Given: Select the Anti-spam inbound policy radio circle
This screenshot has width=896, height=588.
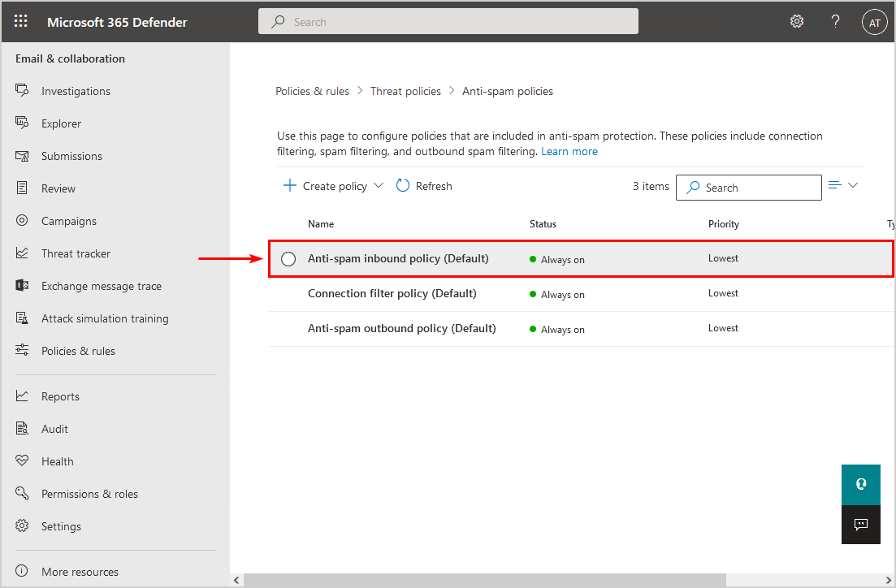Looking at the screenshot, I should (x=288, y=259).
